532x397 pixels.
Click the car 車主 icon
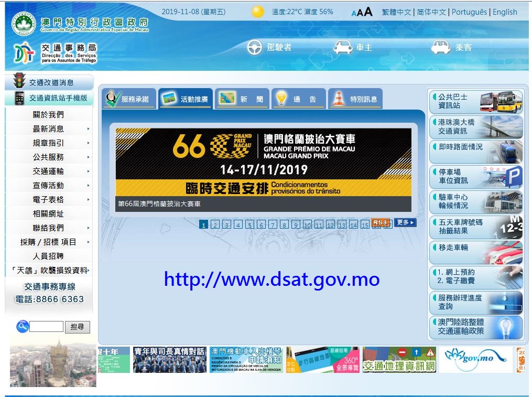(x=343, y=47)
